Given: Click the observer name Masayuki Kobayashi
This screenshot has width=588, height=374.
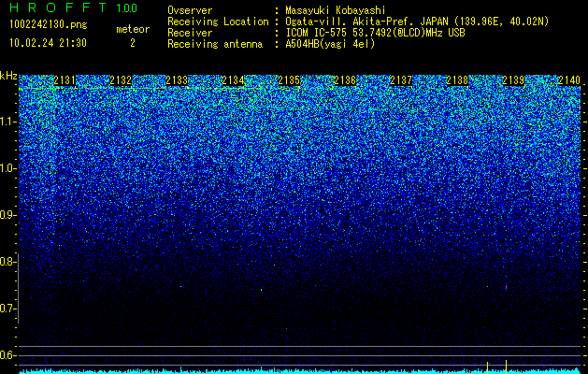Looking at the screenshot, I should 336,10.
